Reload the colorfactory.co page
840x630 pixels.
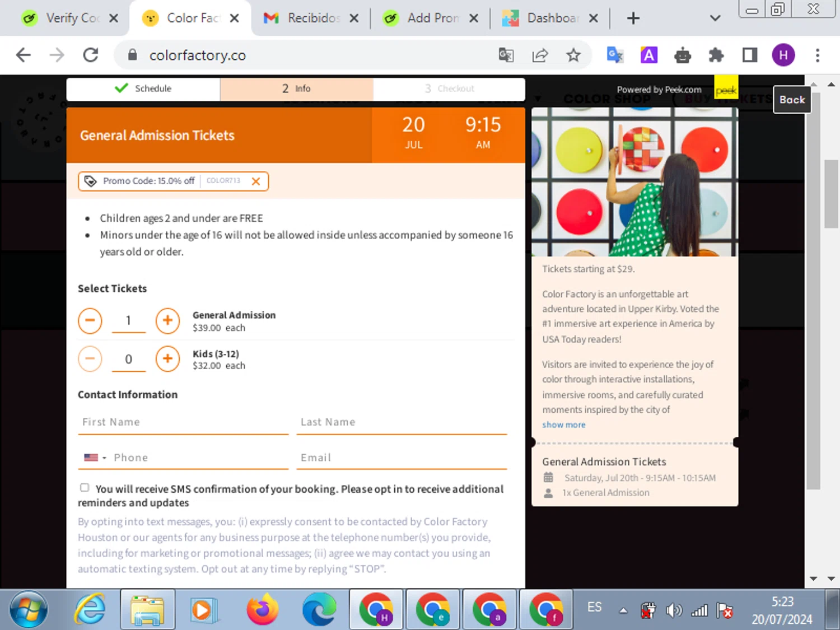tap(91, 55)
